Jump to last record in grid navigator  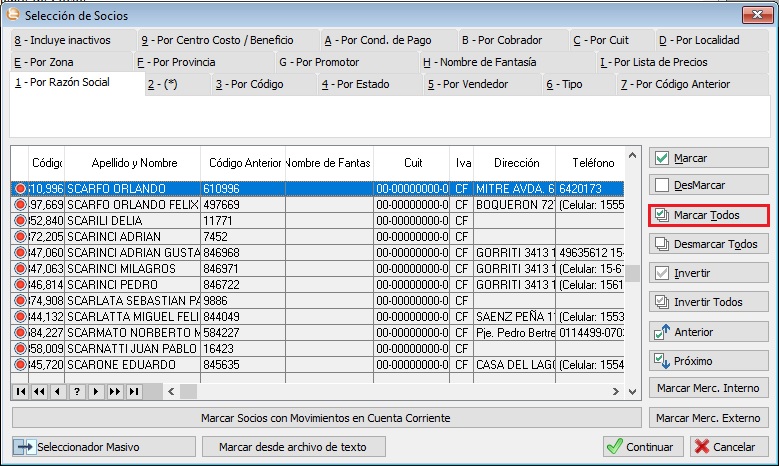tap(133, 391)
